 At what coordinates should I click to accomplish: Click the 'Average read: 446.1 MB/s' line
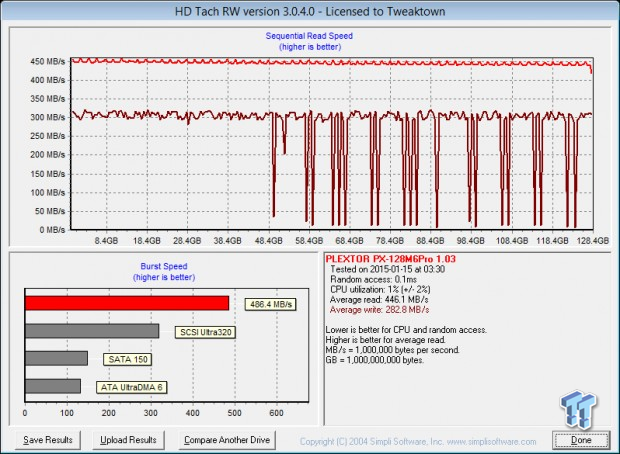coord(379,300)
